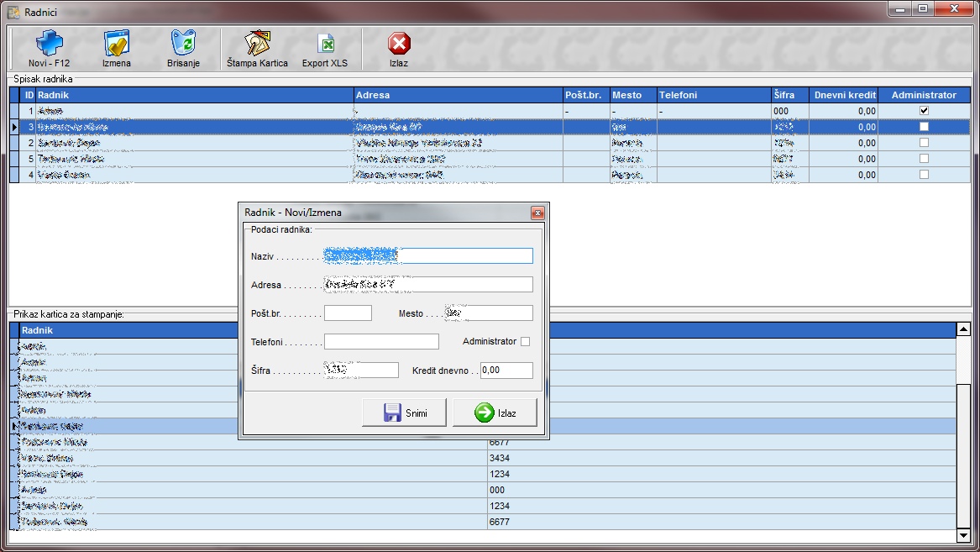Click the Šifra input field
Image resolution: width=980 pixels, height=552 pixels.
point(361,370)
